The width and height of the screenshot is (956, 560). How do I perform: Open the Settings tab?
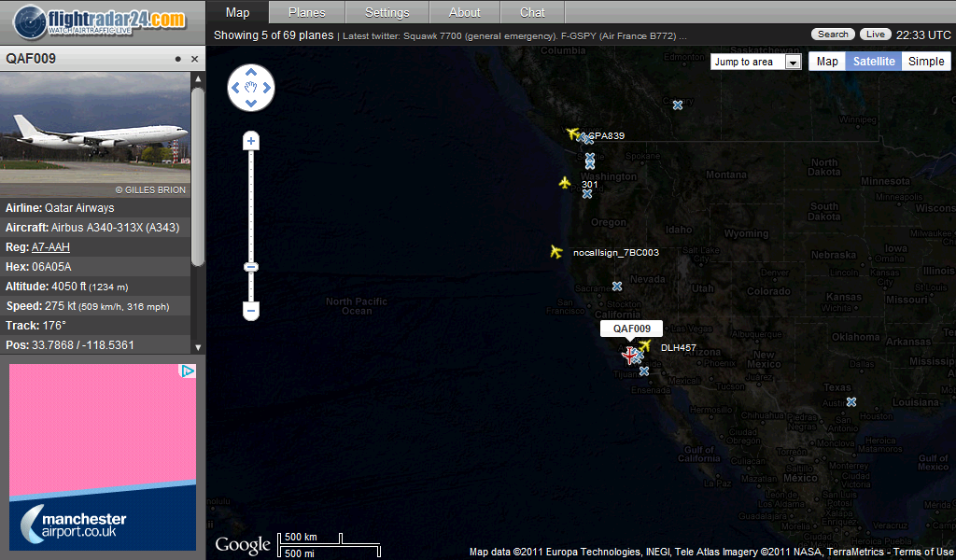tap(387, 12)
